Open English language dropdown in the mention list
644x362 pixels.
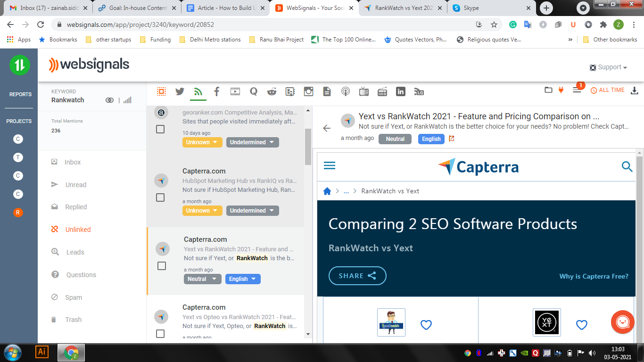click(243, 279)
